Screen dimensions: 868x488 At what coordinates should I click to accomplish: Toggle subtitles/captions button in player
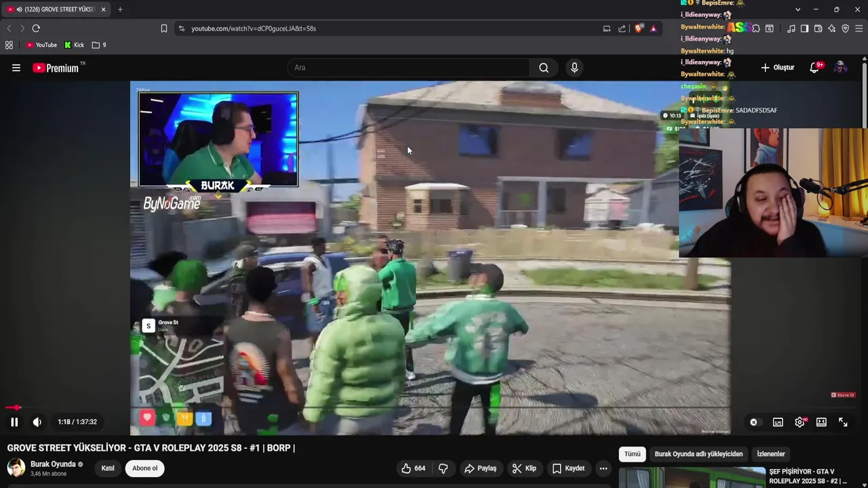[x=778, y=422]
